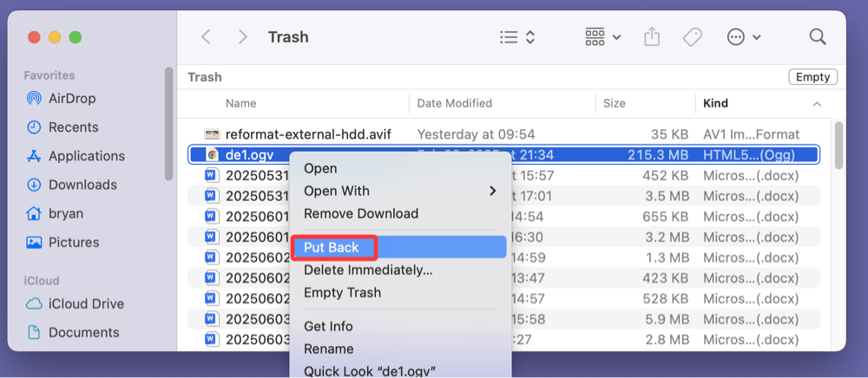Click Word icon in the 452 KB row
868x378 pixels.
[212, 176]
